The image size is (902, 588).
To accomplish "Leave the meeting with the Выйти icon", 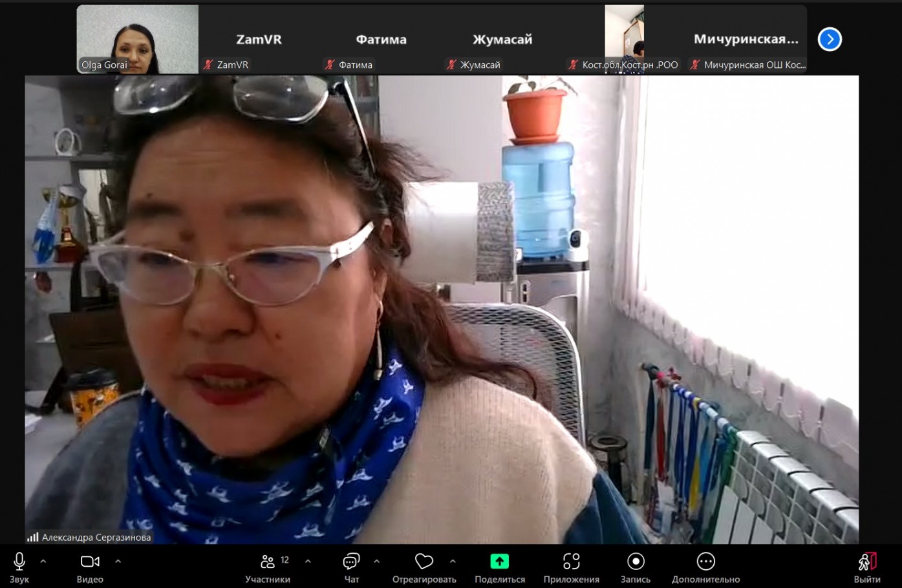I will 866,562.
